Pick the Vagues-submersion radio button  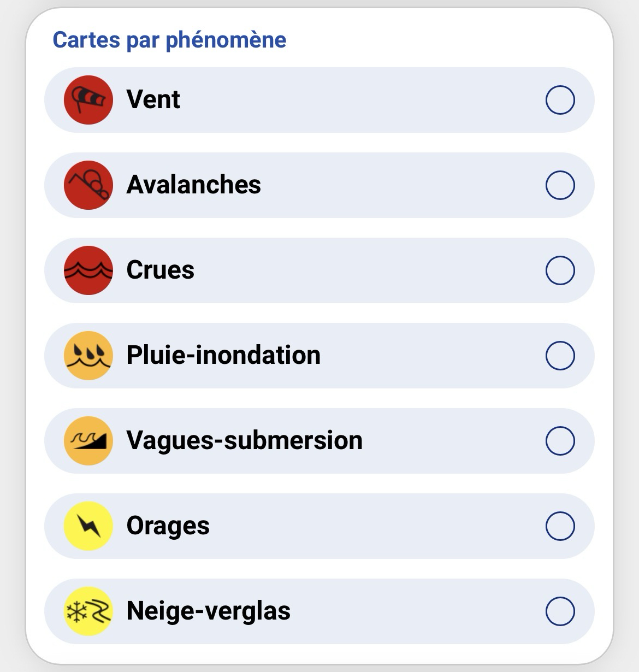click(560, 441)
